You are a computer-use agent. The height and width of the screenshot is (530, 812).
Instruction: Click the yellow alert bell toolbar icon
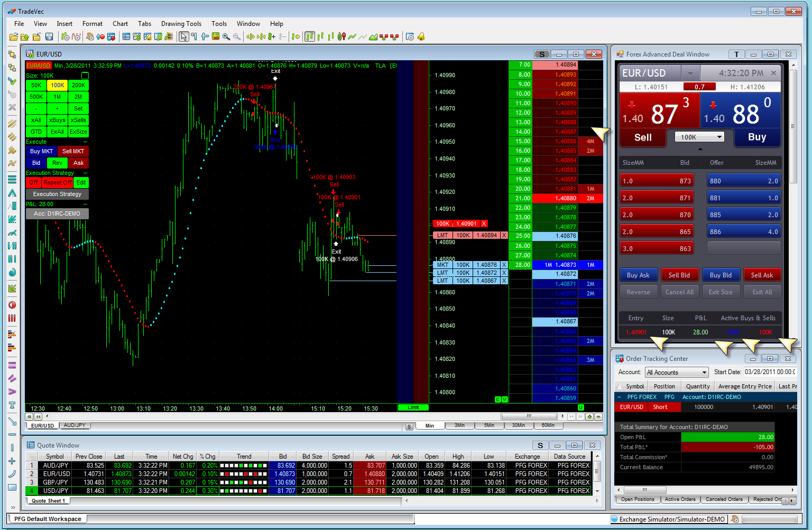coord(421,36)
